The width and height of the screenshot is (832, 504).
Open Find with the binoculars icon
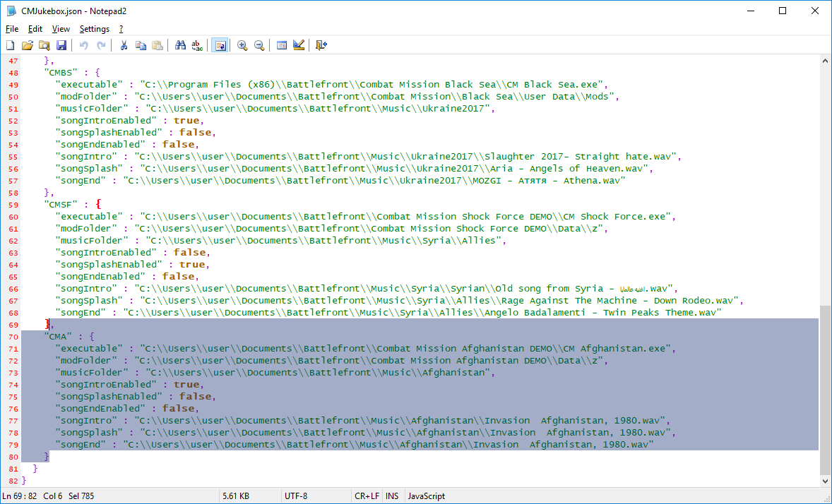180,46
